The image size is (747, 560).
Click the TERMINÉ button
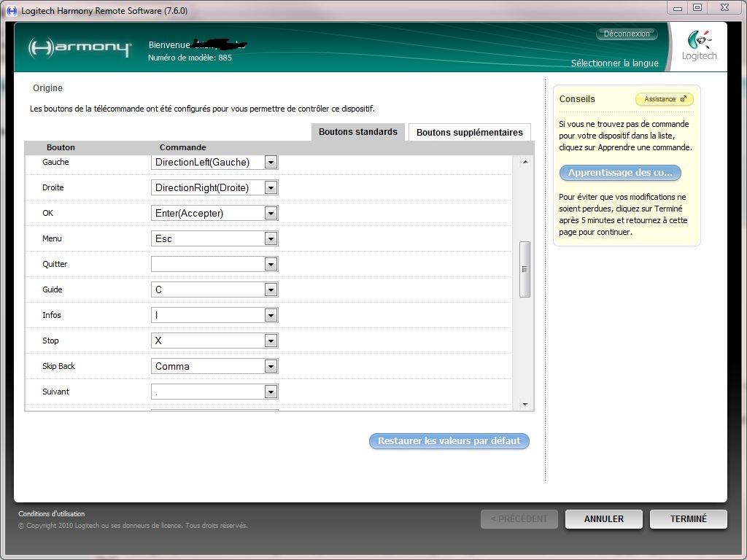[688, 519]
